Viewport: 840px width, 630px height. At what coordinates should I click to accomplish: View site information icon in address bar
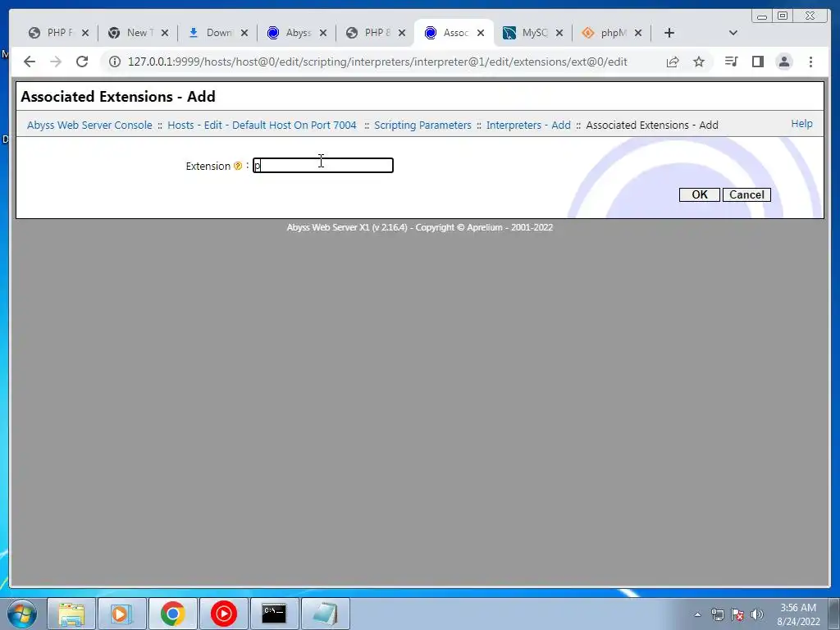pyautogui.click(x=115, y=62)
